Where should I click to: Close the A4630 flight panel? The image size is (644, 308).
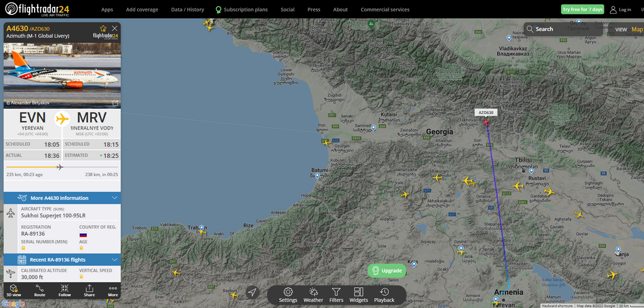(x=114, y=28)
